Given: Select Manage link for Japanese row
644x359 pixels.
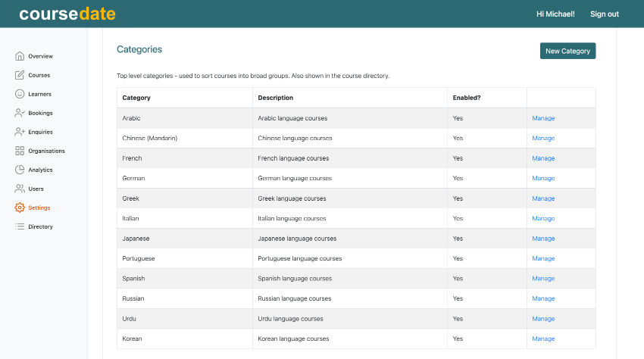Looking at the screenshot, I should point(543,239).
